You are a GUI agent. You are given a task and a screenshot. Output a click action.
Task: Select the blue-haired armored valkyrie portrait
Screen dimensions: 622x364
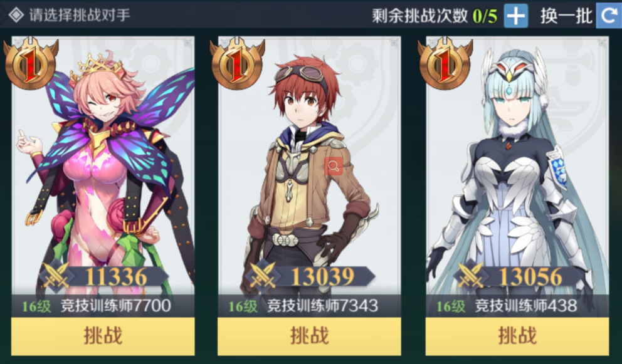pos(517,167)
